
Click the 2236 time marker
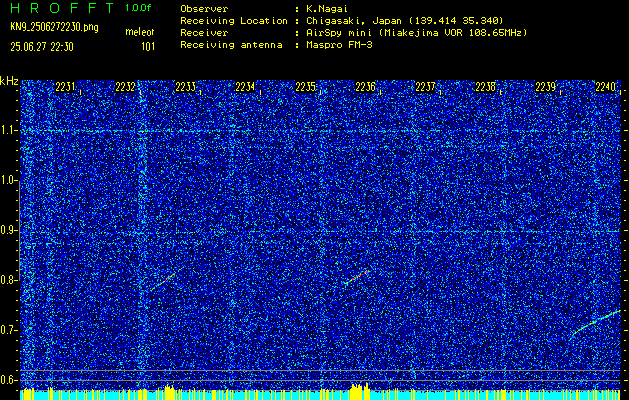pos(365,87)
